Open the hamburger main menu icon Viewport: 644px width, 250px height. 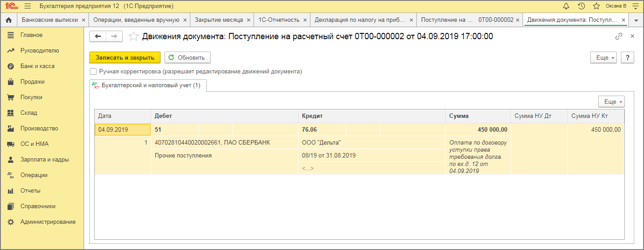(28, 6)
